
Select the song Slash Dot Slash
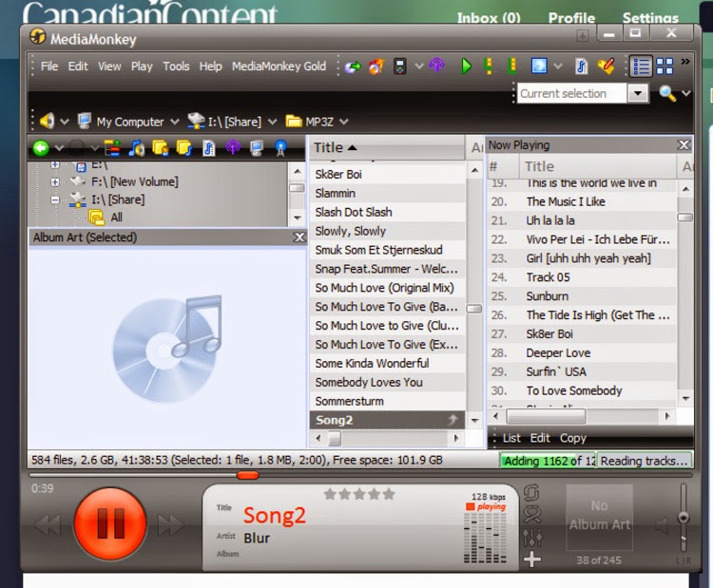pos(388,212)
